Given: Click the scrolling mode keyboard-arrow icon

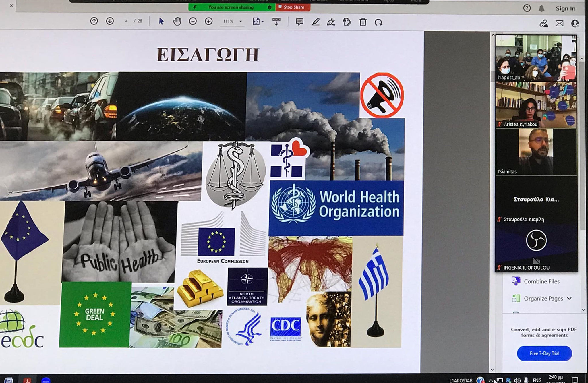Looking at the screenshot, I should 276,22.
